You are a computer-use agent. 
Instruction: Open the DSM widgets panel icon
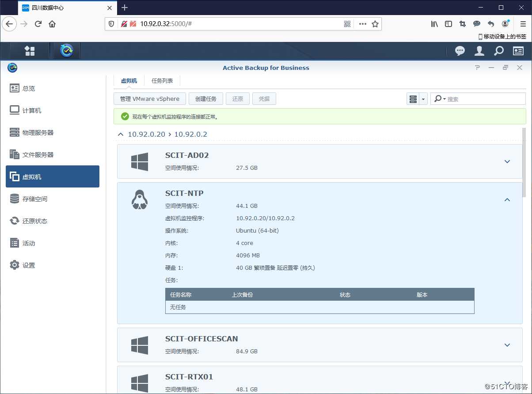click(x=518, y=51)
